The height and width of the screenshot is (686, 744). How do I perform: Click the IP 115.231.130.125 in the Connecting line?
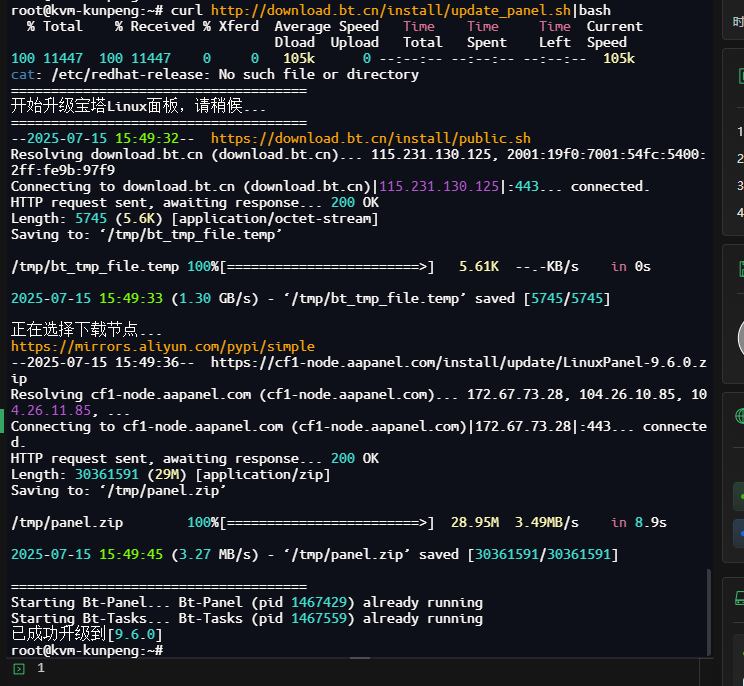439,186
